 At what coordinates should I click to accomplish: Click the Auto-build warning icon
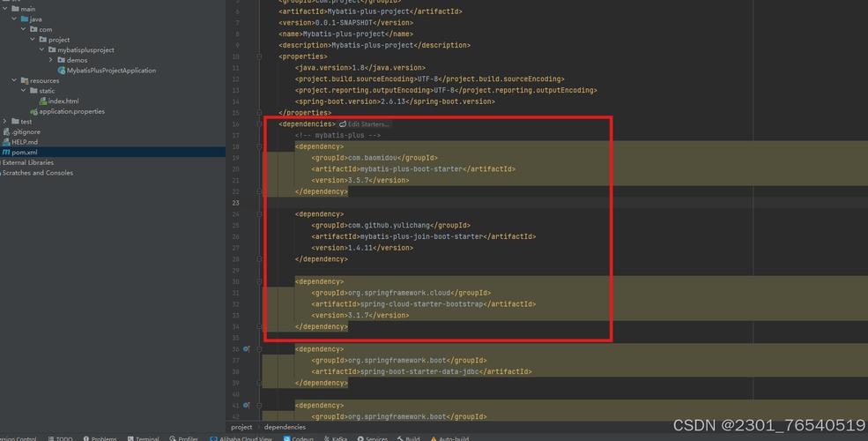(x=434, y=438)
